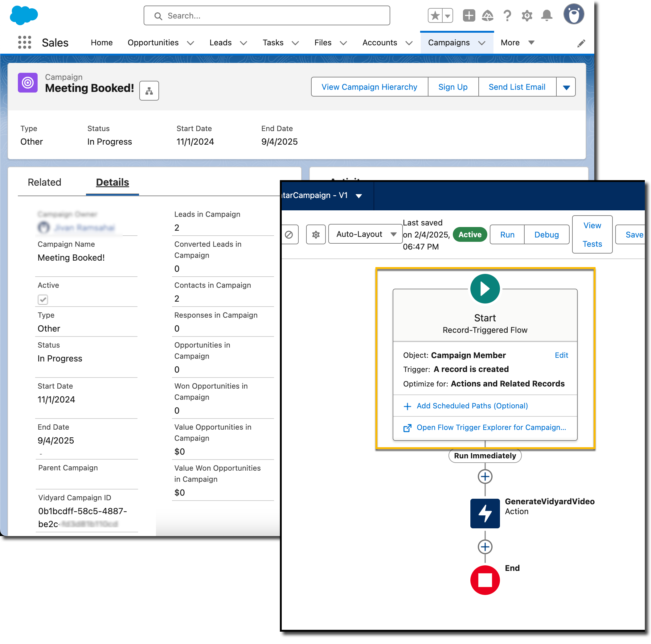651x644 pixels.
Task: Click the GenerateVidyardVideo action icon
Action: 485,513
